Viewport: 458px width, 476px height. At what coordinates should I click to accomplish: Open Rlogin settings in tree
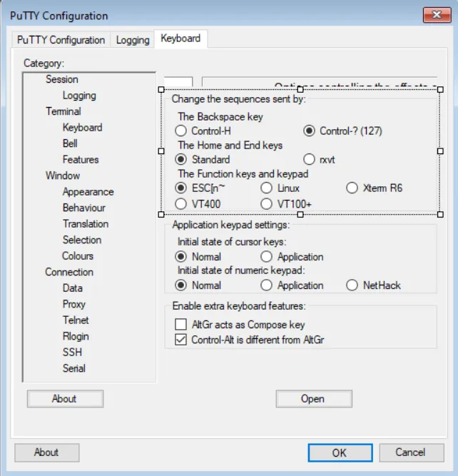(x=76, y=336)
